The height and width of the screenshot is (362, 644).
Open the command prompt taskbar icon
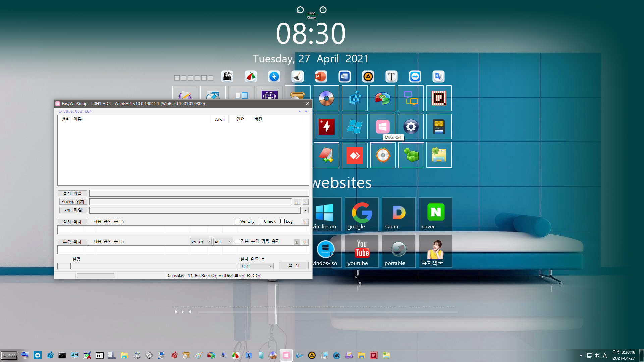pyautogui.click(x=62, y=355)
